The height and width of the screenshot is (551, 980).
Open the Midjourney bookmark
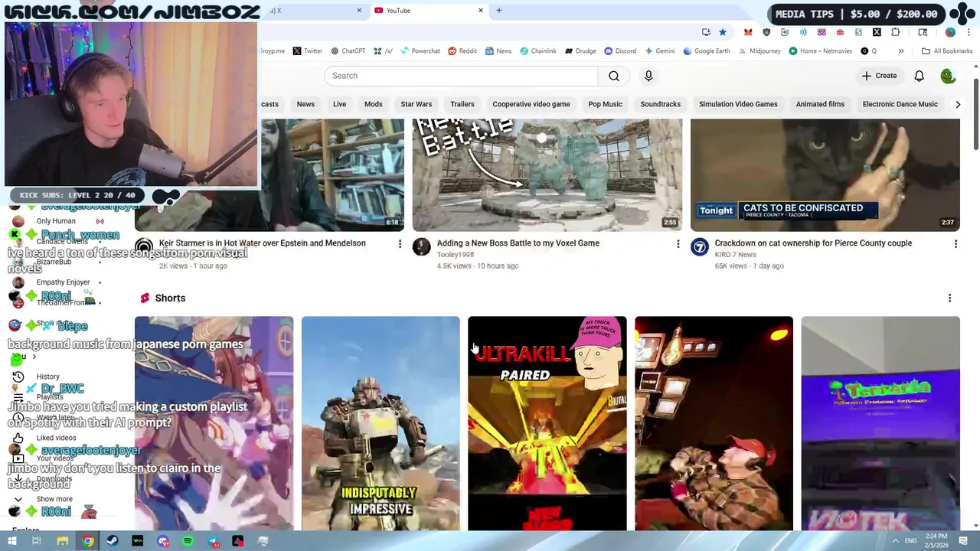pos(759,51)
